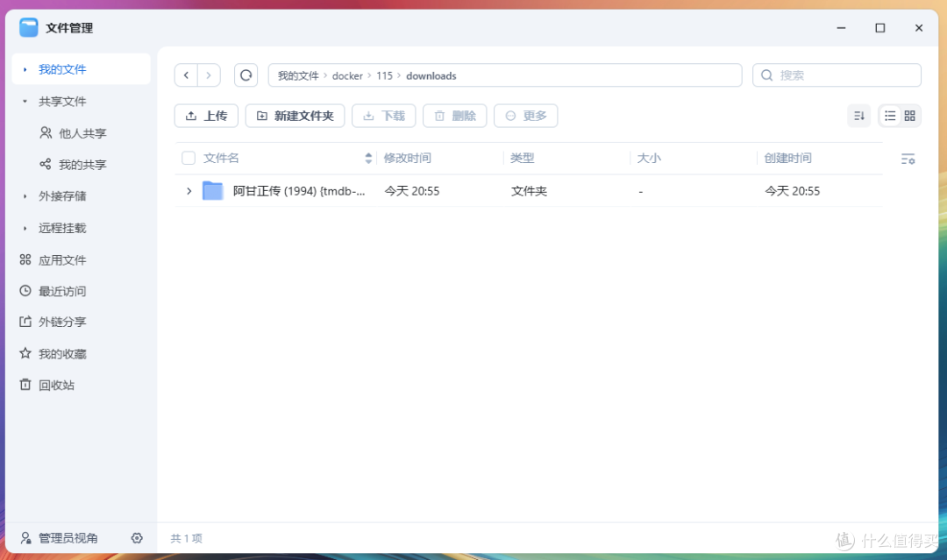Create a folder with 新建文件夹
The width and height of the screenshot is (947, 560).
coord(295,115)
